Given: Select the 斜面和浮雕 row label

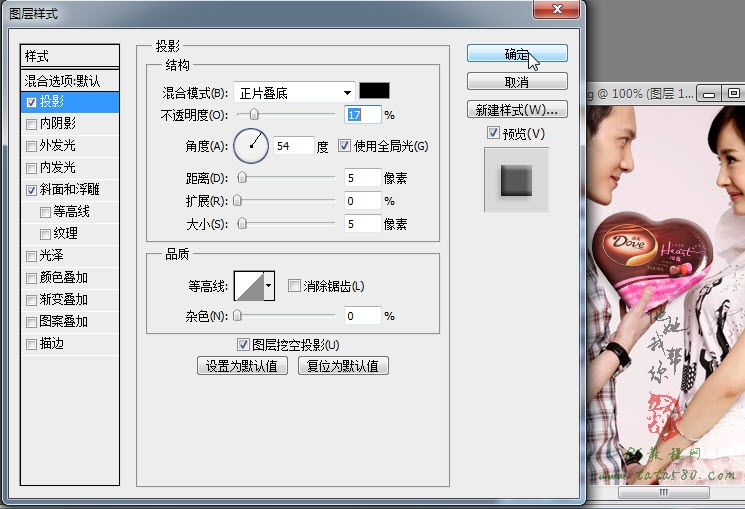Looking at the screenshot, I should (70, 190).
